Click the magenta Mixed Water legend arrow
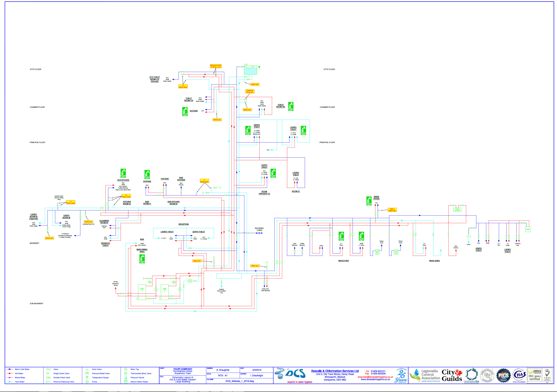The height and width of the screenshot is (392, 557). click(x=10, y=377)
